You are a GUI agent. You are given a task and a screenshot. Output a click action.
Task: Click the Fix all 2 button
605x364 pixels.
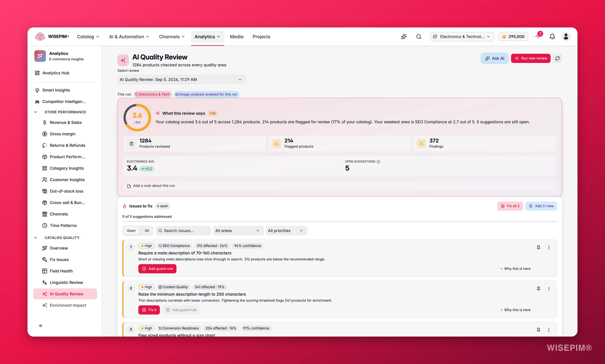coord(510,206)
